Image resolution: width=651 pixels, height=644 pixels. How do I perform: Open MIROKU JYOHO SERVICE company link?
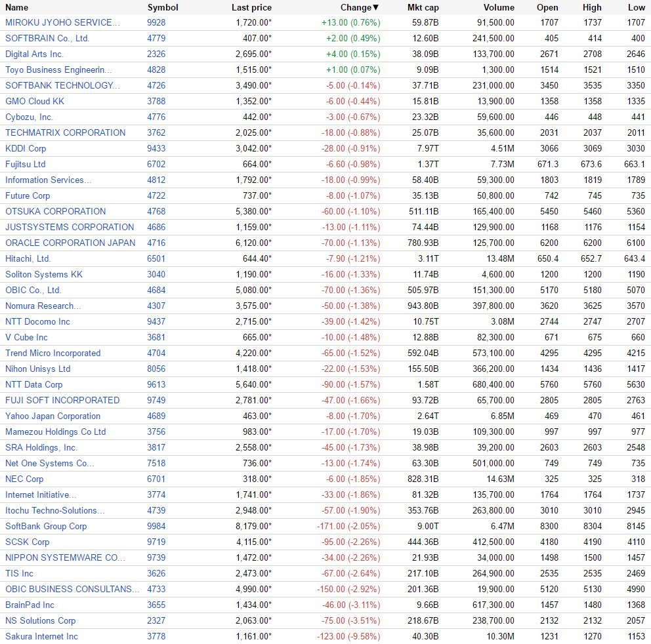click(62, 22)
